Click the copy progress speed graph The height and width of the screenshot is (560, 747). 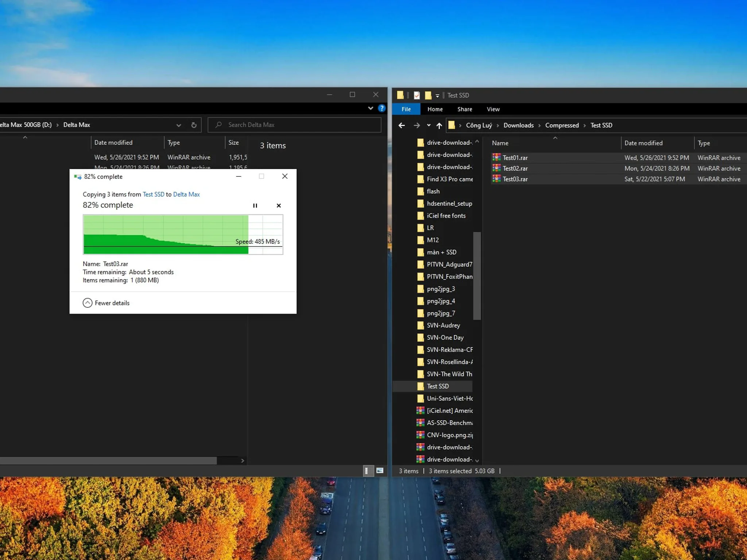click(x=183, y=234)
